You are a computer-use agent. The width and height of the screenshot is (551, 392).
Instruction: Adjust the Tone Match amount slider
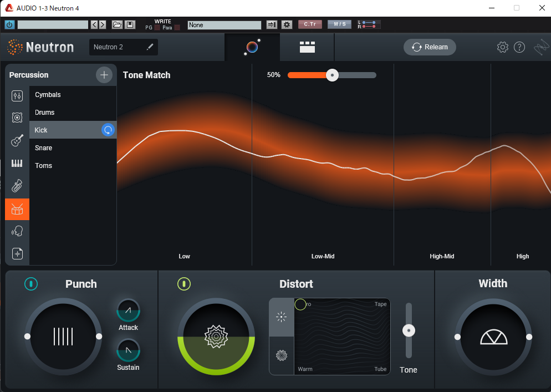pyautogui.click(x=332, y=75)
